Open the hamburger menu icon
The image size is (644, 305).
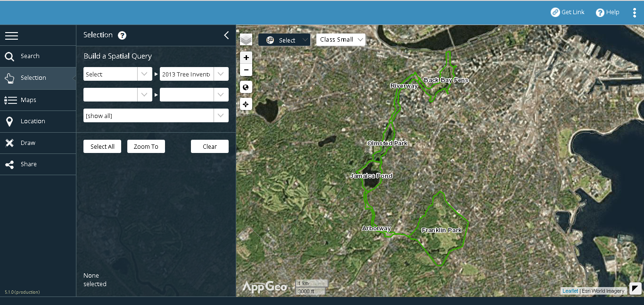[11, 36]
